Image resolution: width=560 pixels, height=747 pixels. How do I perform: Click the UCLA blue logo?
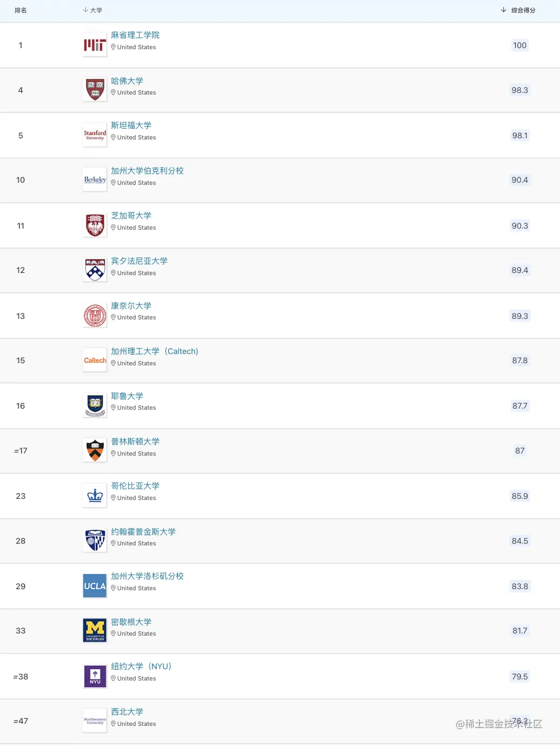click(x=95, y=586)
